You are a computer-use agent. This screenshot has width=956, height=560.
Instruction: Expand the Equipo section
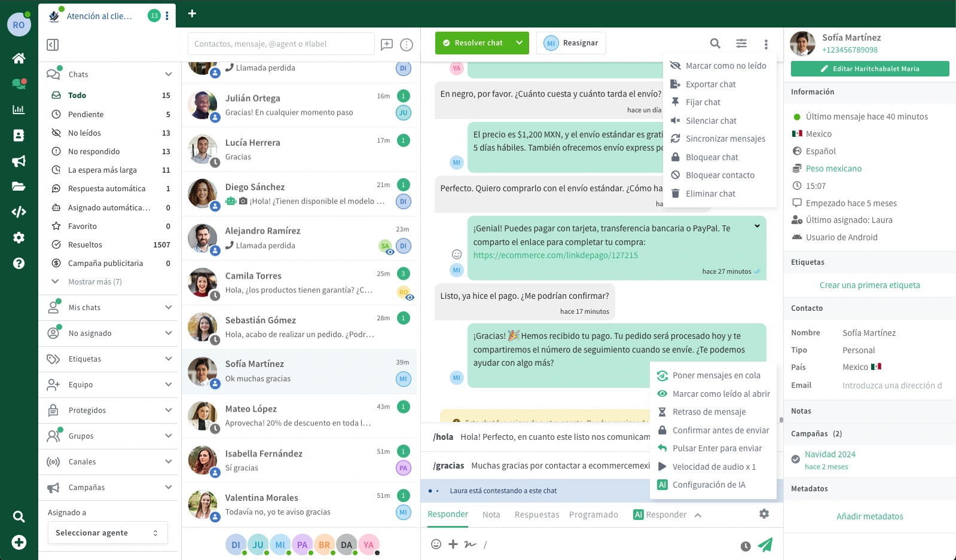(x=109, y=384)
